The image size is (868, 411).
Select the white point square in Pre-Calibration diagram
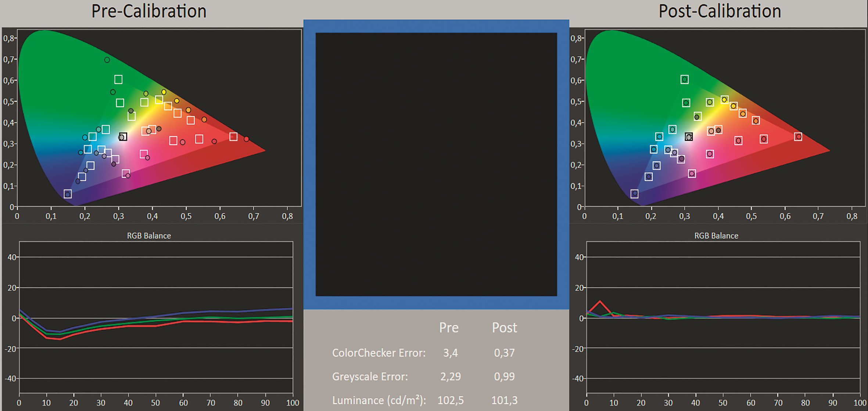123,137
